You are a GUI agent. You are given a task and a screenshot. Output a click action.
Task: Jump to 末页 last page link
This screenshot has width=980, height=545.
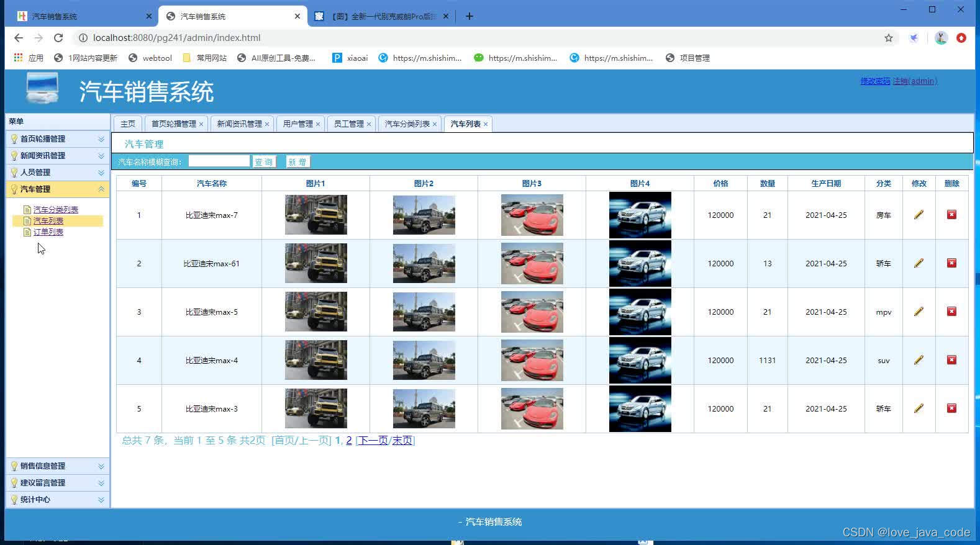coord(402,440)
